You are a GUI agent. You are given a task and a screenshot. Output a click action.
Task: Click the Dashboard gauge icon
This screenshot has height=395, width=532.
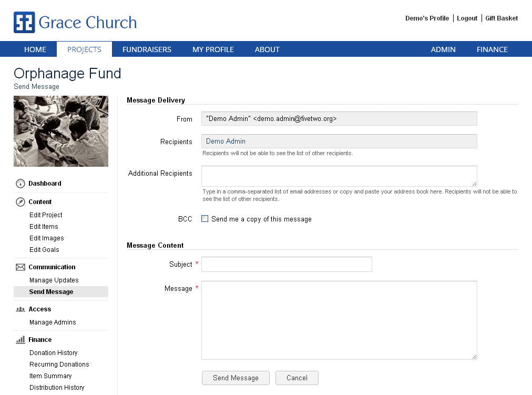click(21, 184)
